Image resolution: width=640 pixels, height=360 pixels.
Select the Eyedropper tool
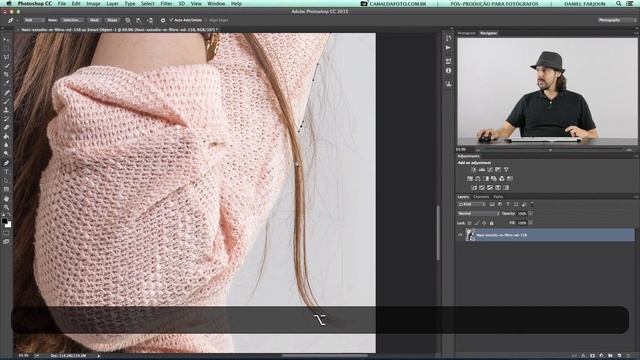point(6,83)
